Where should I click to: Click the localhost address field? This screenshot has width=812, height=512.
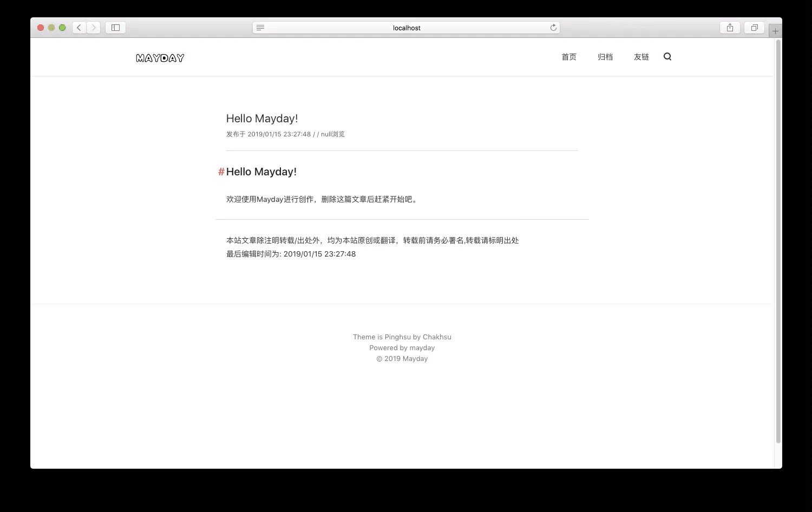[407, 28]
